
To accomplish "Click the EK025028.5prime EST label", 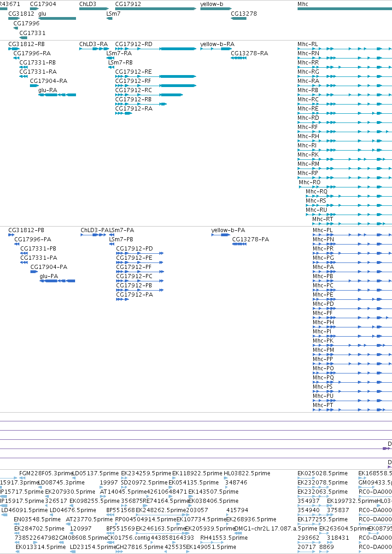I will click(x=322, y=473).
